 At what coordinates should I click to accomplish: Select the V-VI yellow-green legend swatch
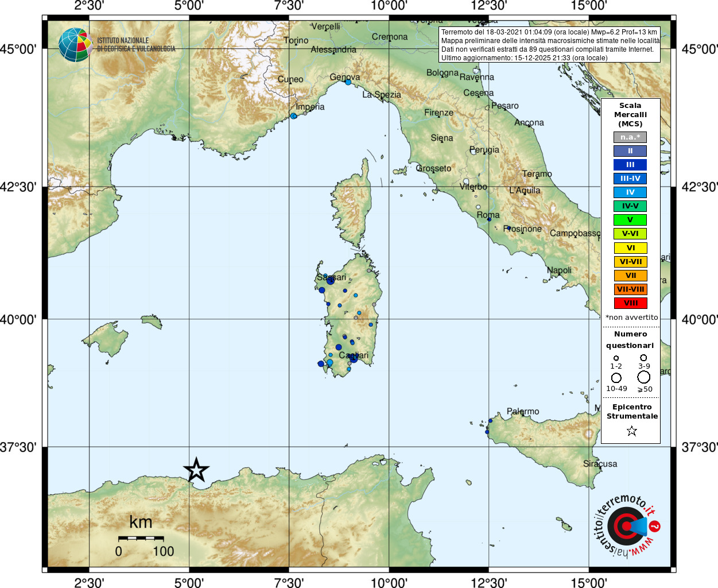tap(630, 234)
